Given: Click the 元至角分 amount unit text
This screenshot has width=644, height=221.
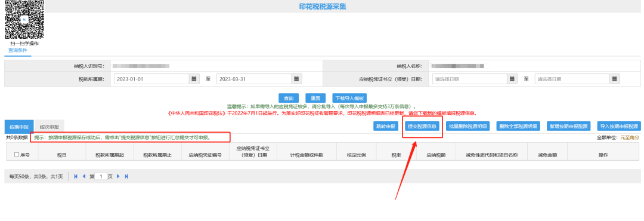Looking at the screenshot, I should 630,137.
